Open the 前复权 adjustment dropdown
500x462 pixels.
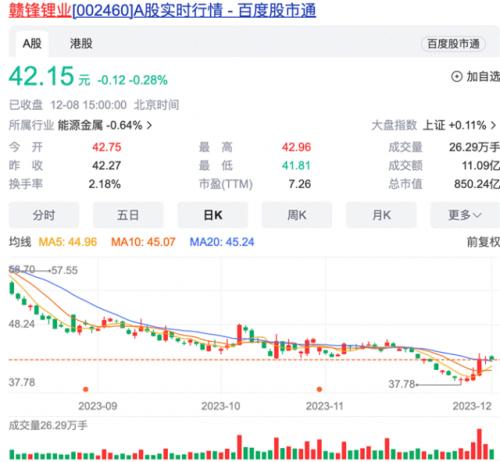(483, 242)
